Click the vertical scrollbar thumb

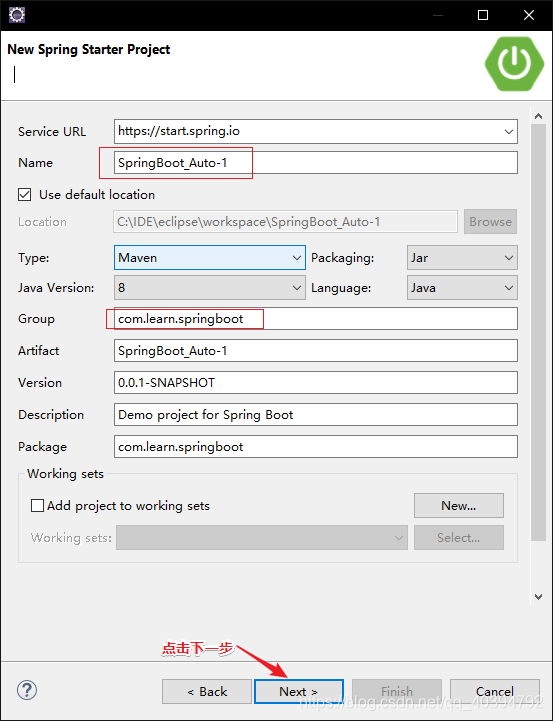(539, 332)
